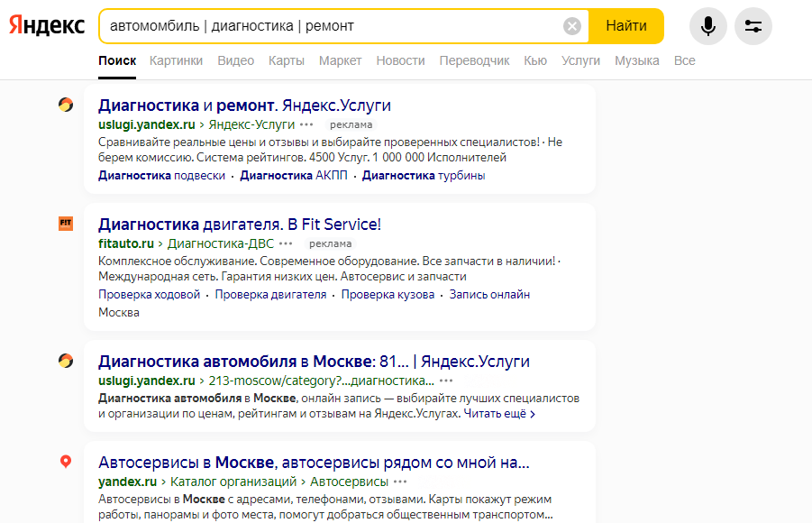This screenshot has width=812, height=523.
Task: Click the Каталог организаций breadcrumb
Action: coord(233,482)
